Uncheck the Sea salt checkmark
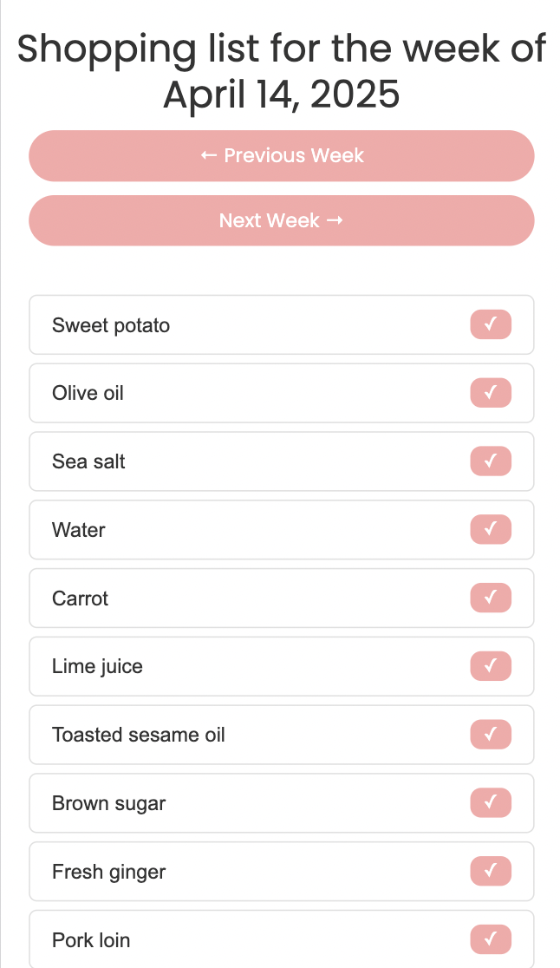This screenshot has width=560, height=968. [x=491, y=461]
